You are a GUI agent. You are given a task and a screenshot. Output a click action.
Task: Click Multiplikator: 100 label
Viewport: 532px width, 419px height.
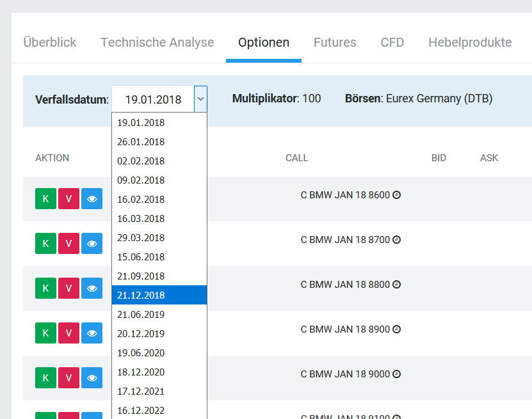pos(277,99)
